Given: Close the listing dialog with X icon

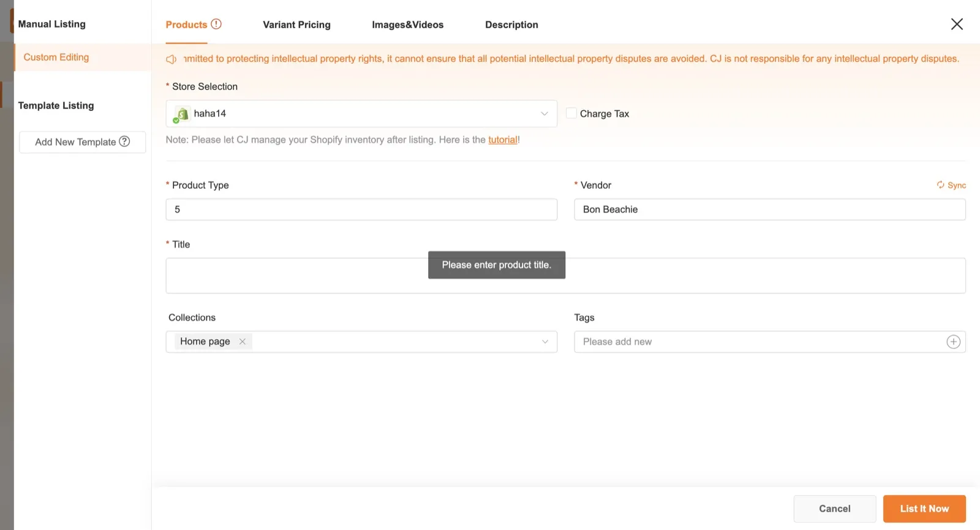Looking at the screenshot, I should pos(957,24).
